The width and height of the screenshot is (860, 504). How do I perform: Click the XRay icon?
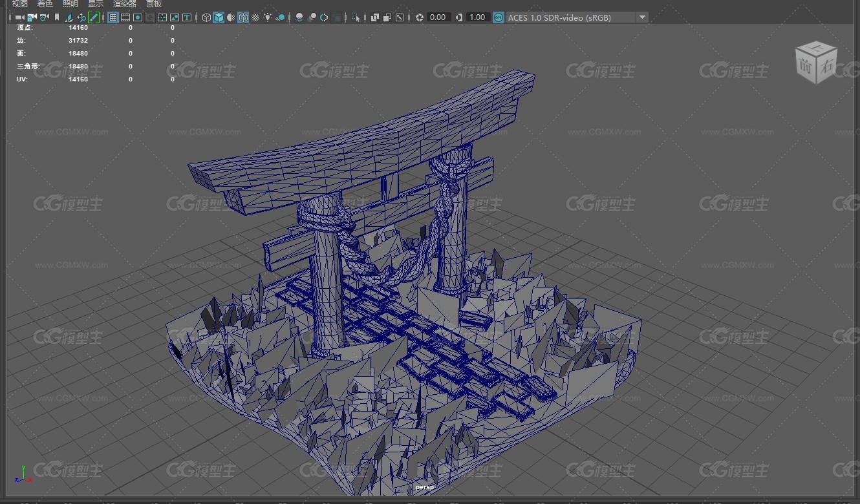pyautogui.click(x=374, y=17)
